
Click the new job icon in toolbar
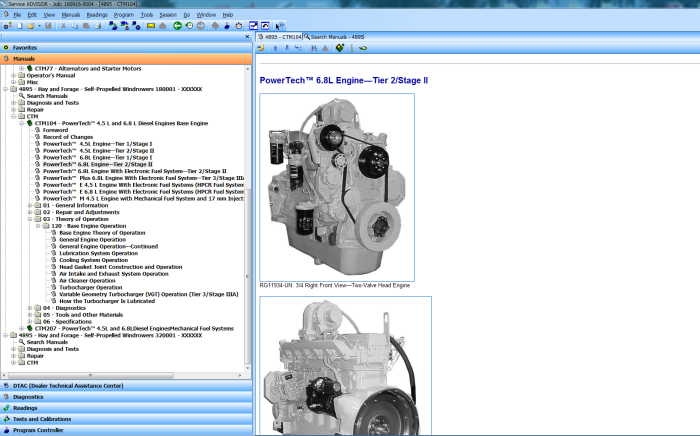[x=8, y=26]
